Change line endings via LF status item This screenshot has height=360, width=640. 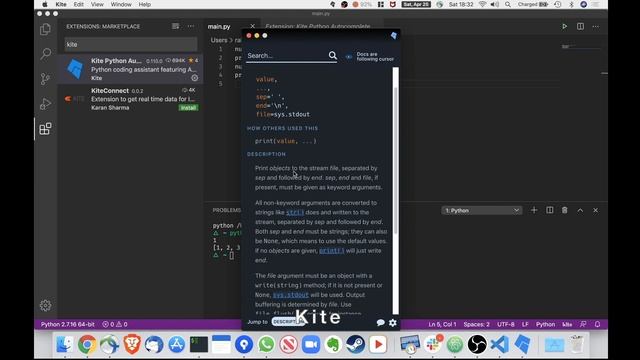(525, 324)
